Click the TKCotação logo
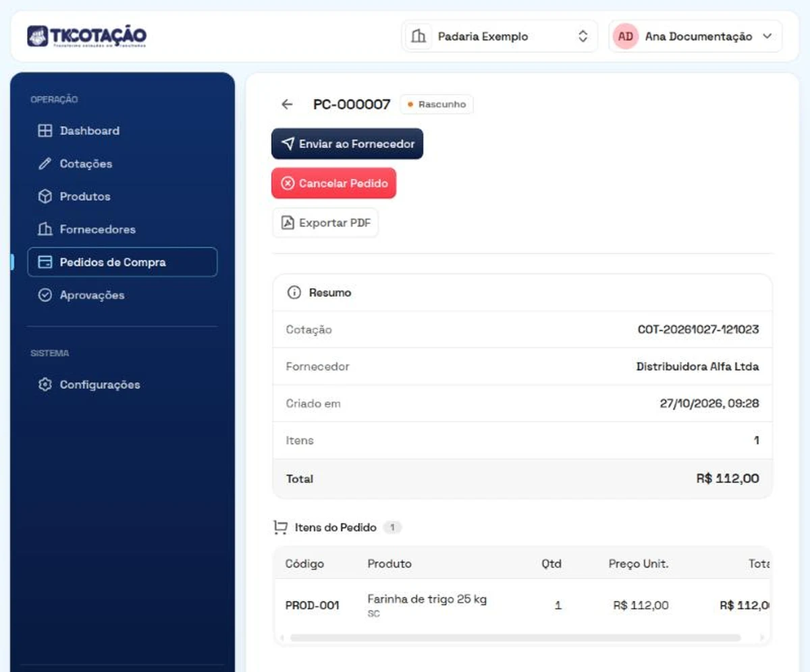This screenshot has height=672, width=810. click(86, 36)
